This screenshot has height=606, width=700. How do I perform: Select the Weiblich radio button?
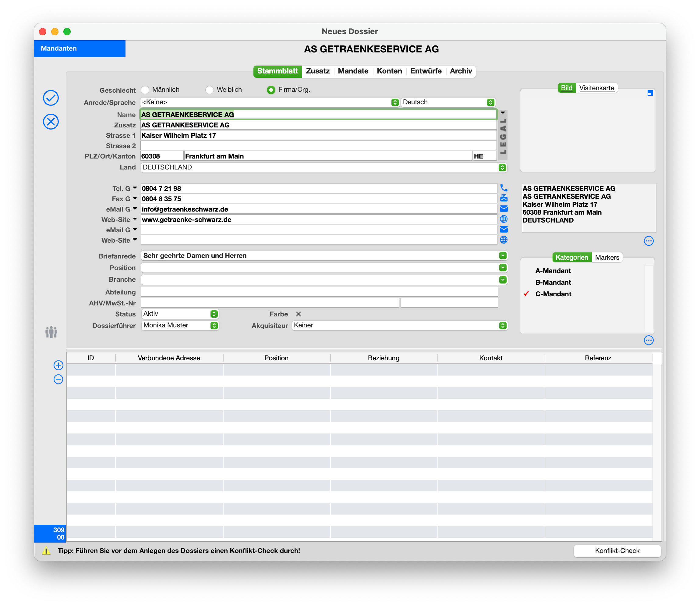pyautogui.click(x=210, y=90)
